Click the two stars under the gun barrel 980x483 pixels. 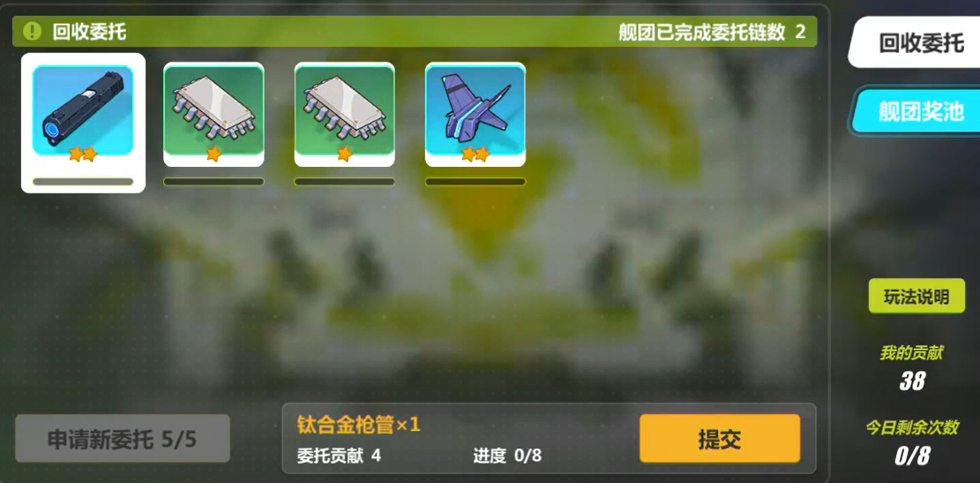point(83,154)
